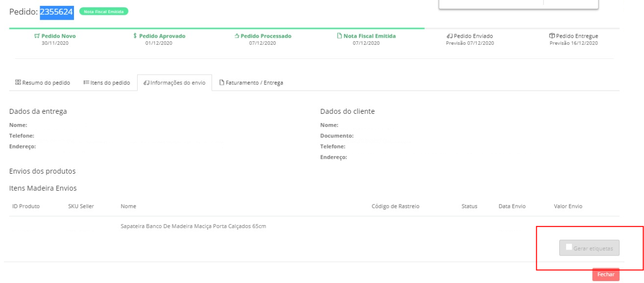This screenshot has height=283, width=644.
Task: Click the icon beside Pedido Processado
Action: tap(238, 36)
